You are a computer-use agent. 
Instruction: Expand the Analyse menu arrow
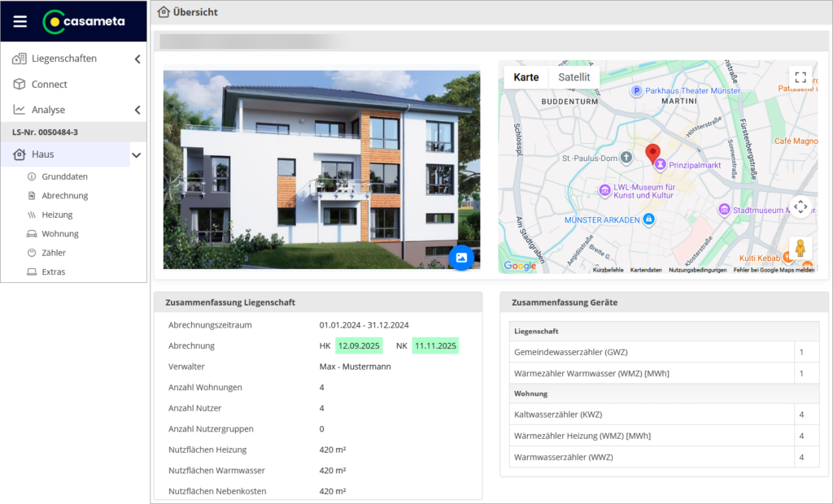point(137,110)
